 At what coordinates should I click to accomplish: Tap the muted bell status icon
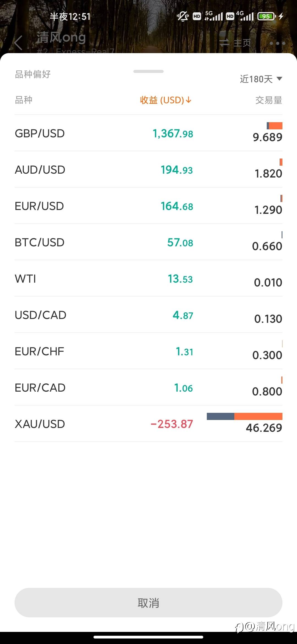182,17
